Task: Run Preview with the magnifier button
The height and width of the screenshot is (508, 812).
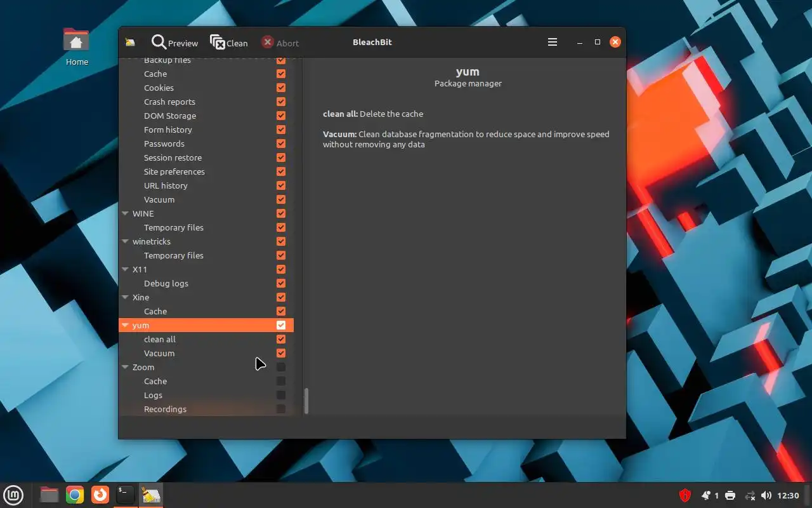Action: click(x=174, y=43)
